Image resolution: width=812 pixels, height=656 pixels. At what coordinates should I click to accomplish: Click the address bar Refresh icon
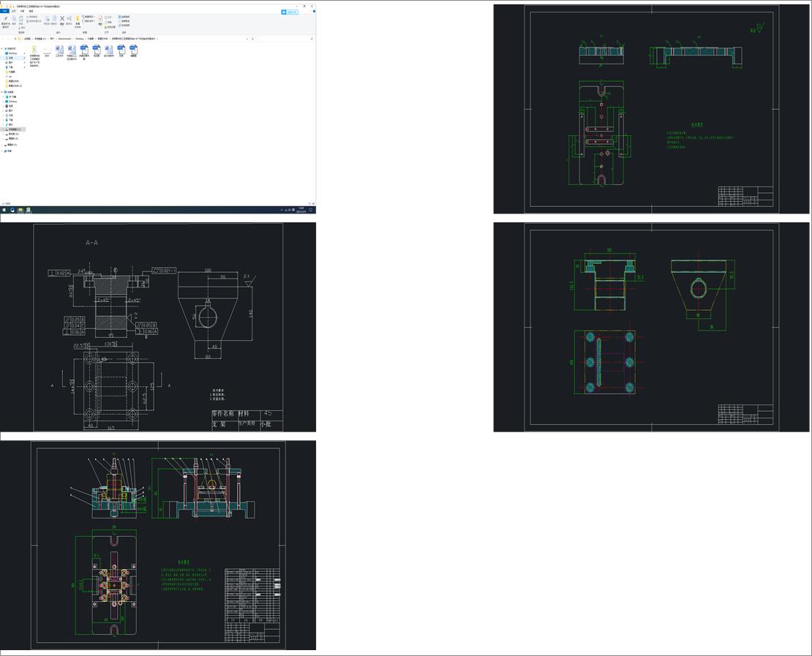coord(252,39)
